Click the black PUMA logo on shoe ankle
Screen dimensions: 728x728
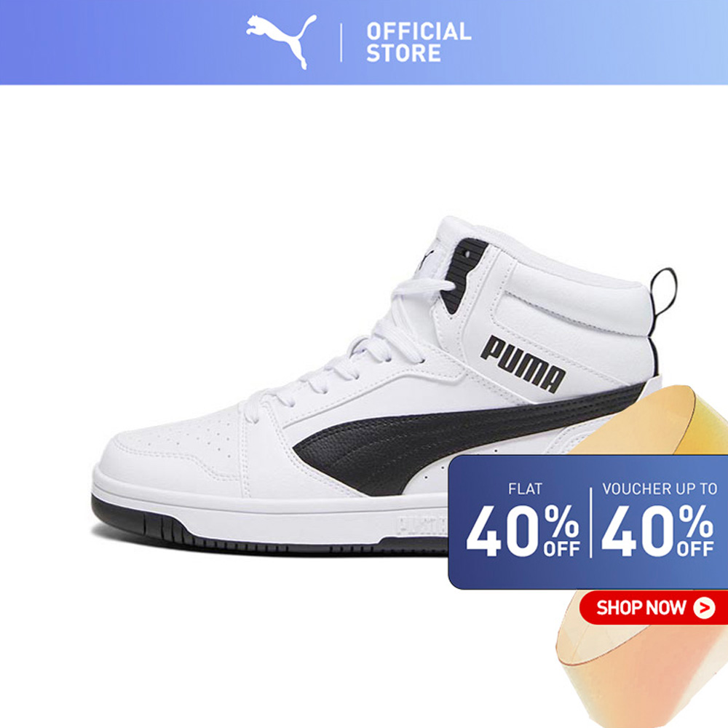[523, 364]
